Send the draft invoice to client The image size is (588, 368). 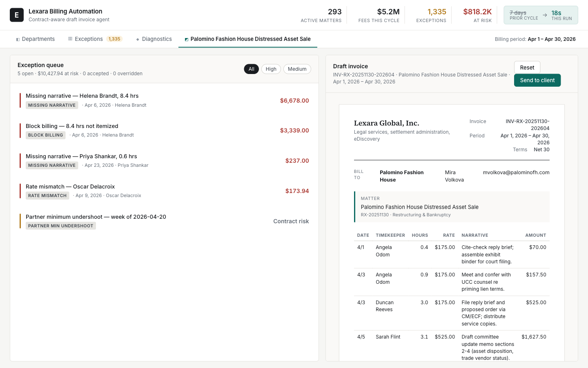click(537, 80)
